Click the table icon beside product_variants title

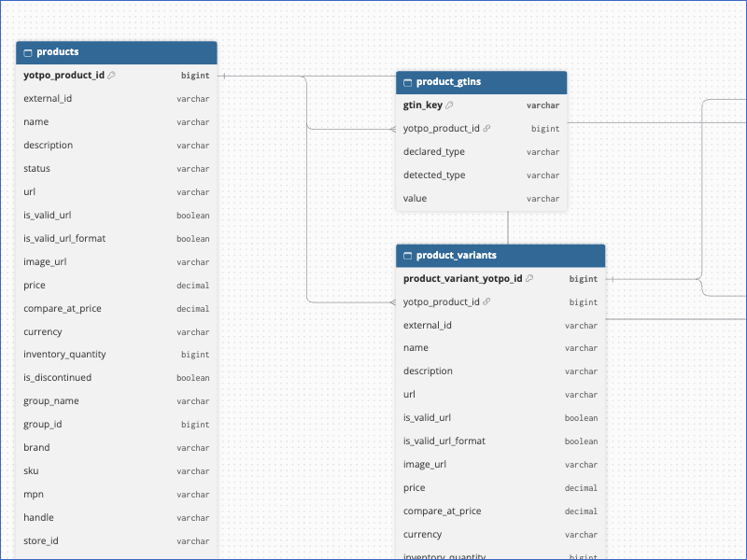pyautogui.click(x=407, y=256)
